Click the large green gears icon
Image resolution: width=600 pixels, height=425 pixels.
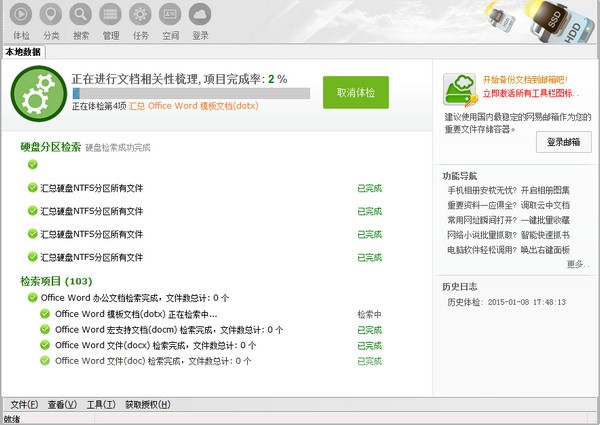tap(39, 94)
